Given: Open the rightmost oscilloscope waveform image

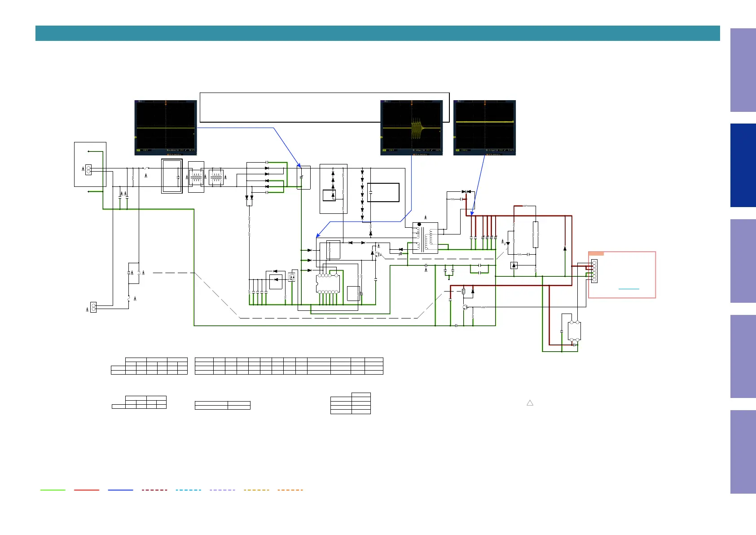Looking at the screenshot, I should click(484, 128).
